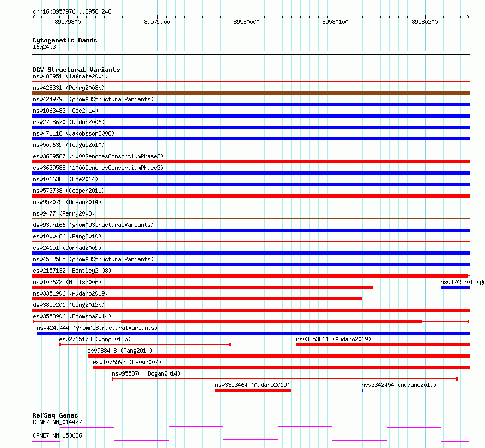485x448 pixels.
Task: Open nsv955370 (Dogan2014) label
Action: tap(146, 373)
